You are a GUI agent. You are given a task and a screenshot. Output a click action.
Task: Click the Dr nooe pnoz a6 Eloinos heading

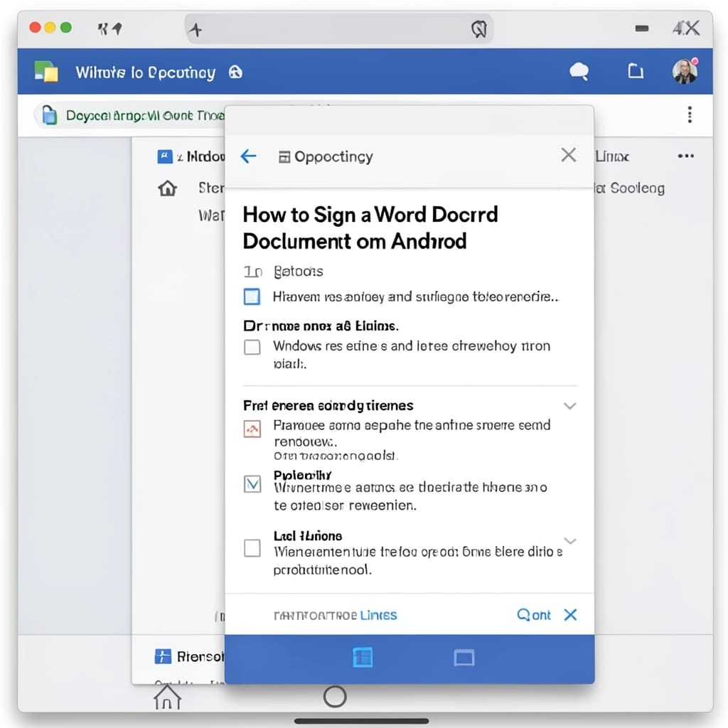(x=321, y=326)
